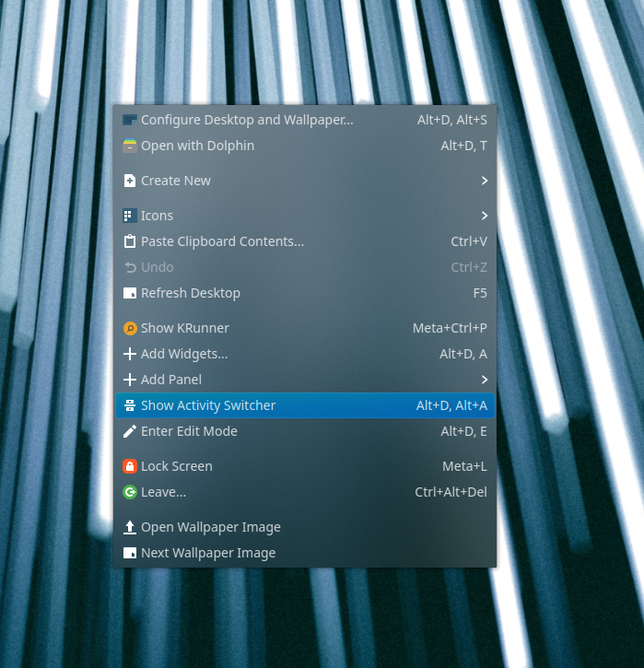Click the Open Wallpaper Image upload icon
The width and height of the screenshot is (644, 668).
click(x=130, y=527)
